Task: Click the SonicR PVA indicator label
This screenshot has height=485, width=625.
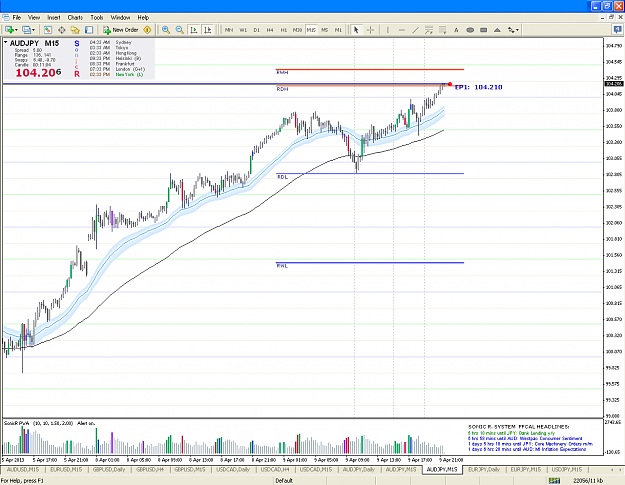Action: coord(49,423)
